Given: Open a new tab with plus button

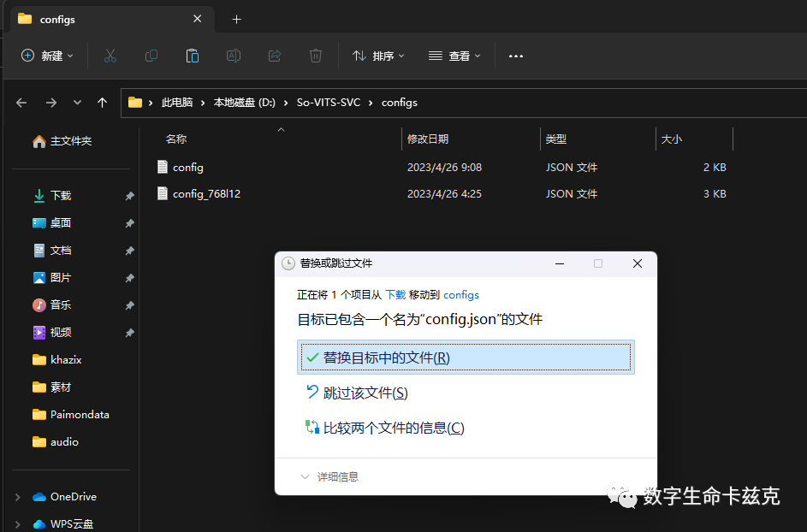Looking at the screenshot, I should tap(237, 20).
